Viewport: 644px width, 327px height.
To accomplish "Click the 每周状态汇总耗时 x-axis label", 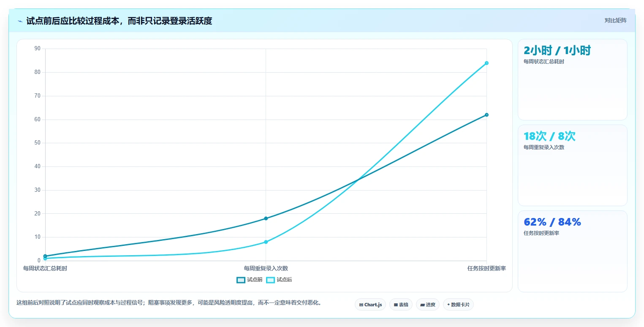I will [x=45, y=268].
